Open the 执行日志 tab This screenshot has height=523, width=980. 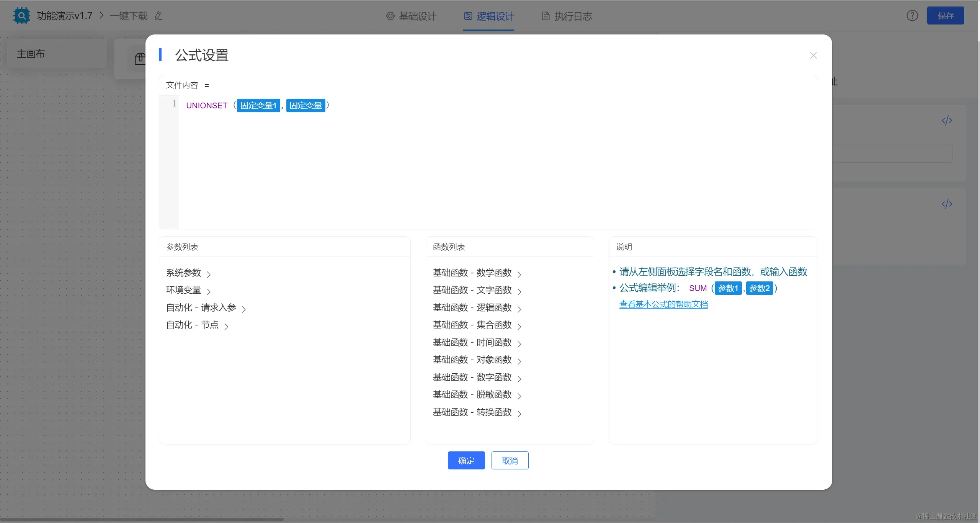coord(567,16)
